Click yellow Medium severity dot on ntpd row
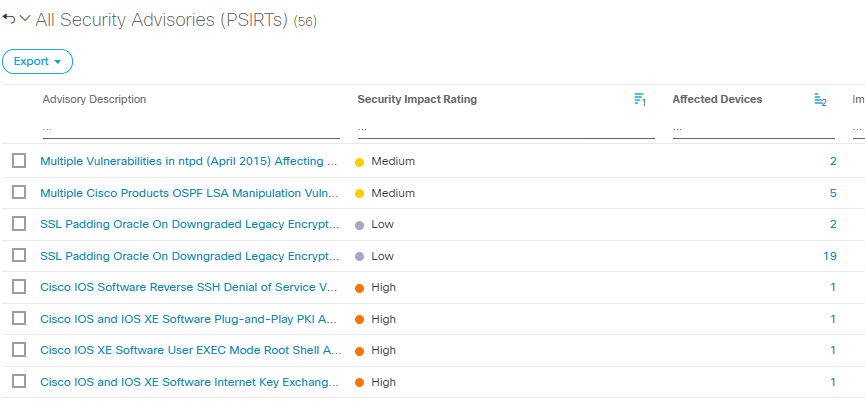The height and width of the screenshot is (404, 865). coord(360,162)
